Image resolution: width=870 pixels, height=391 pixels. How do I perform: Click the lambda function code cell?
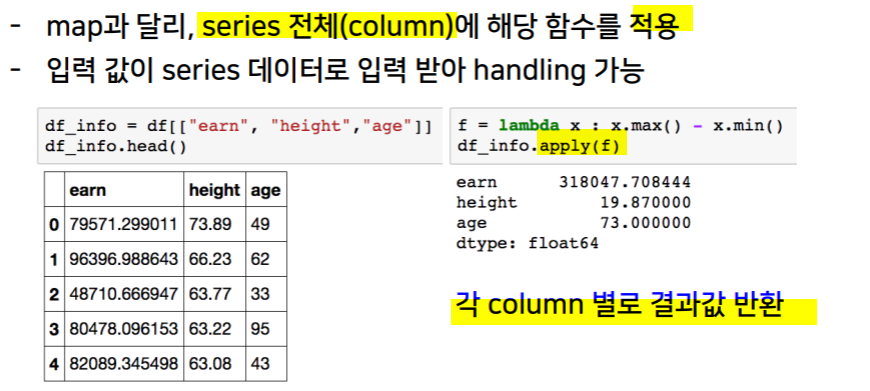(623, 136)
